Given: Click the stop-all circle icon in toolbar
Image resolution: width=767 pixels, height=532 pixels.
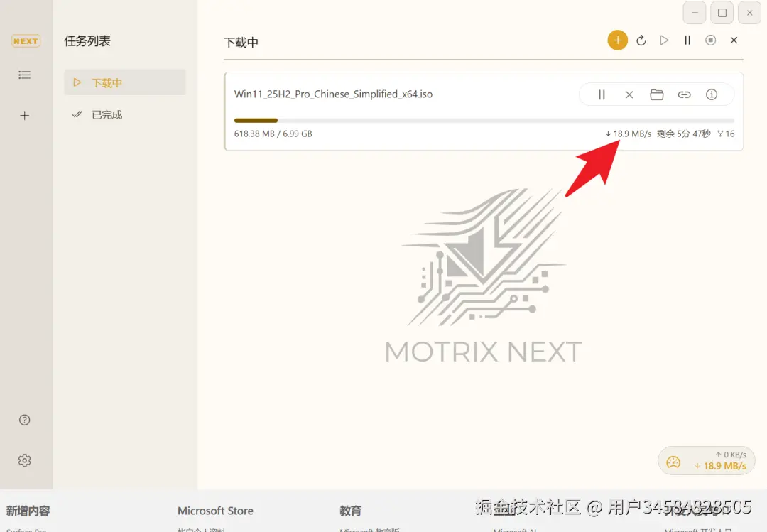Looking at the screenshot, I should point(711,40).
